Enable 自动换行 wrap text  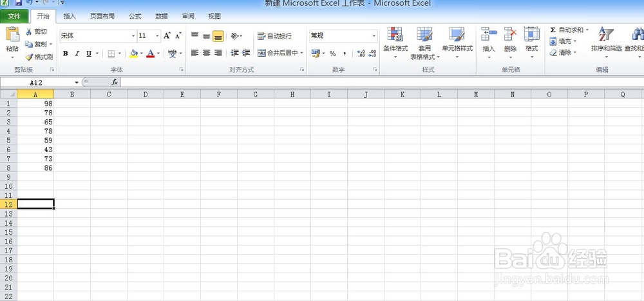coord(275,36)
